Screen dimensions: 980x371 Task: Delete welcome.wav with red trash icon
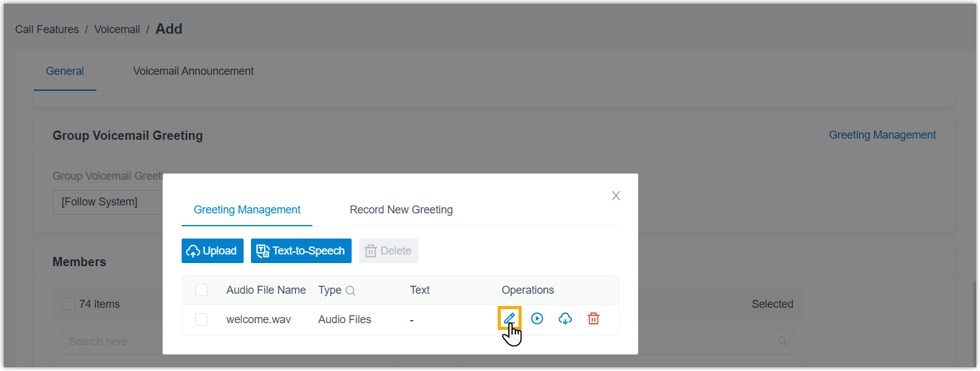(593, 318)
